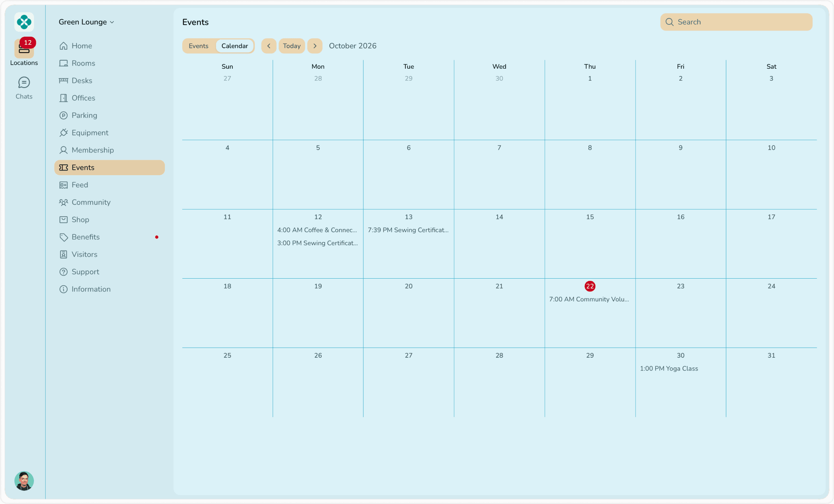Viewport: 834px width, 504px height.
Task: Click the Feed newspaper icon
Action: (63, 185)
